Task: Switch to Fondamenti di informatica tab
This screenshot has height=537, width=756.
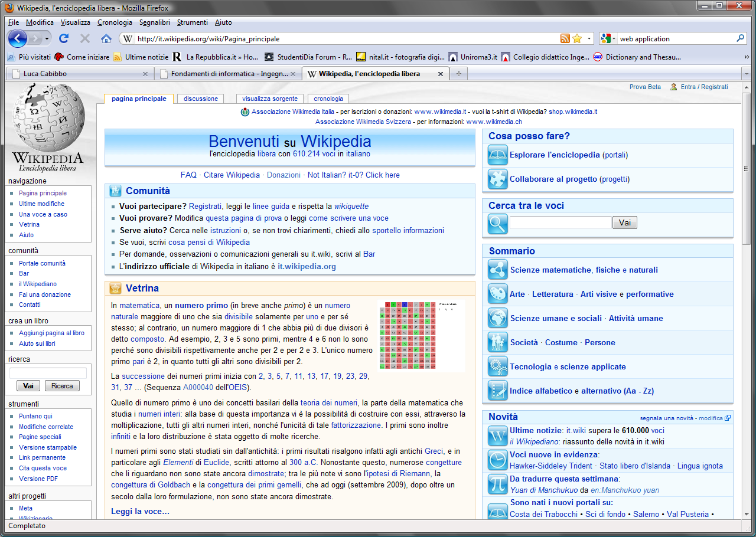Action: click(x=228, y=74)
